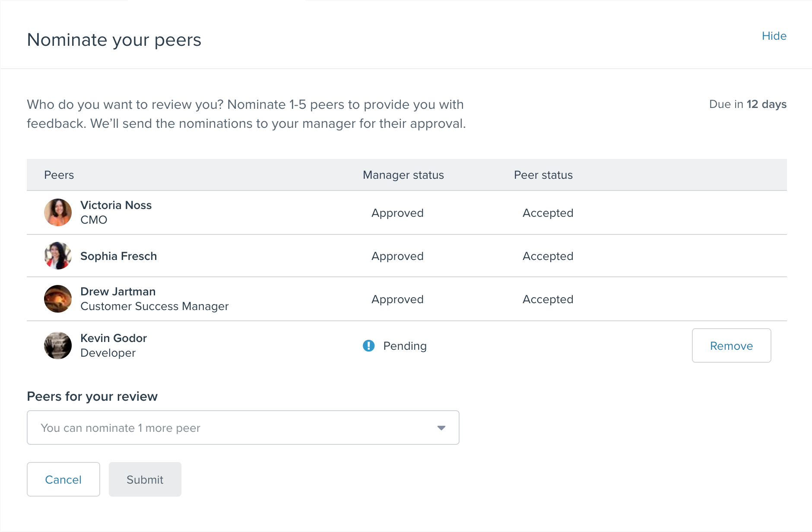Click the Peer status column header

click(543, 175)
